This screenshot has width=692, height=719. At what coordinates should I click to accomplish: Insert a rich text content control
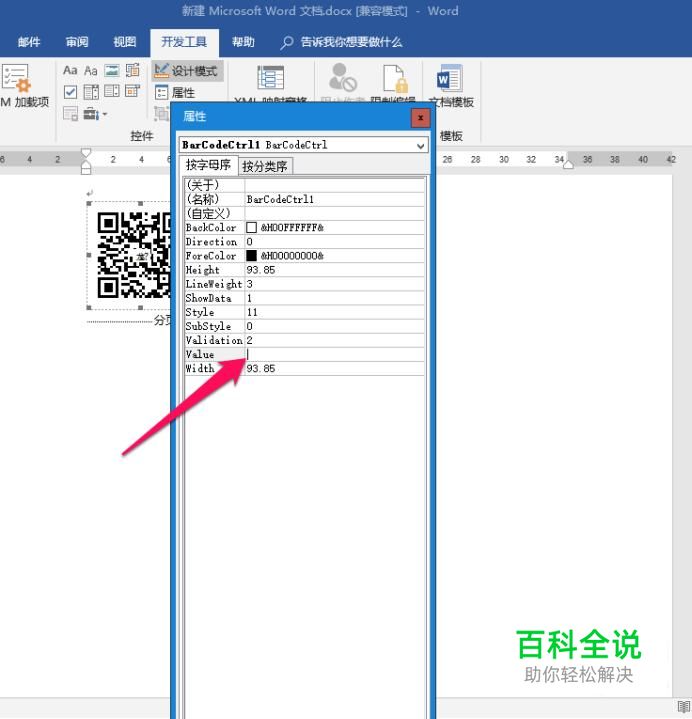point(70,71)
